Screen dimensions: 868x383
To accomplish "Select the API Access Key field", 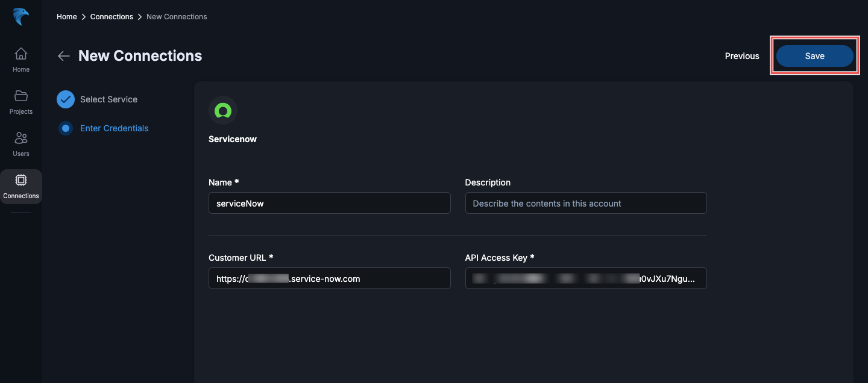I will tap(585, 278).
